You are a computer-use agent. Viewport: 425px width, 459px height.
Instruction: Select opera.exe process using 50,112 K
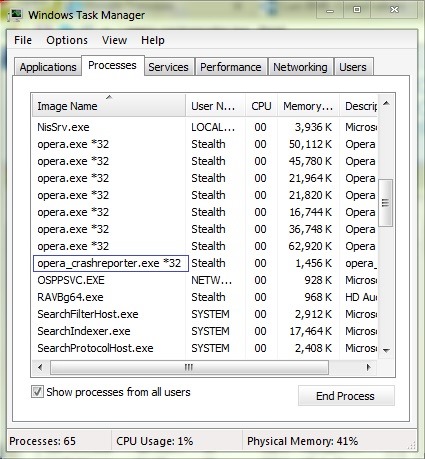(x=205, y=144)
